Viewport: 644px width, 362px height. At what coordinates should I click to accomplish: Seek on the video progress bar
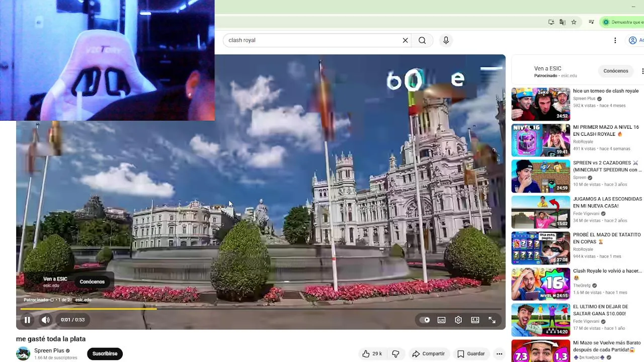point(261,309)
